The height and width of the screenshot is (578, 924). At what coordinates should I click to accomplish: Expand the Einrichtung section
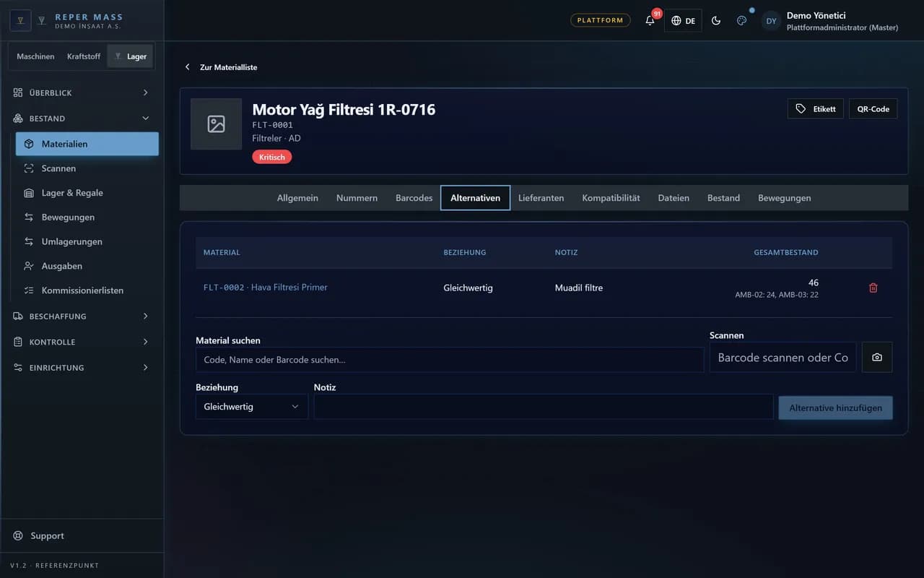pos(82,368)
